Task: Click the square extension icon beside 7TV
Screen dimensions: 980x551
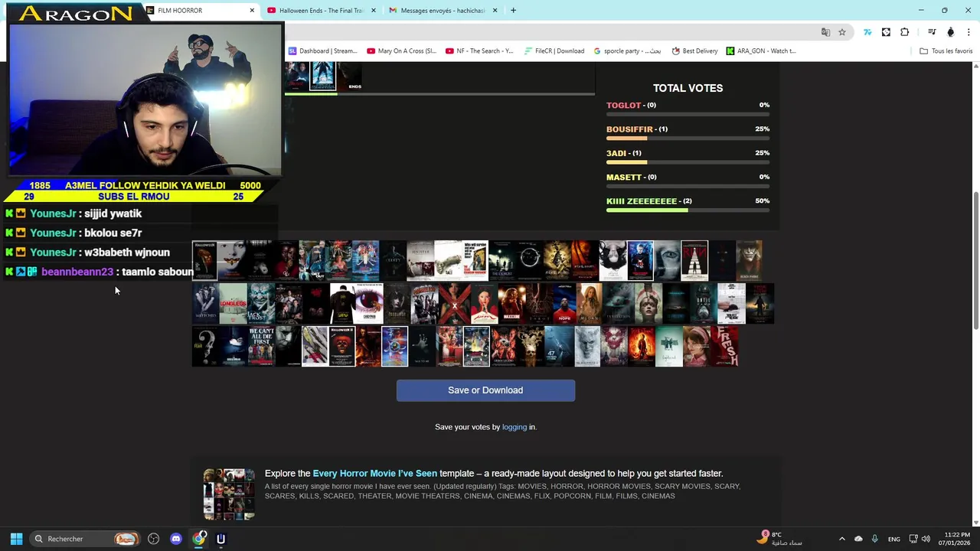Action: [x=886, y=32]
